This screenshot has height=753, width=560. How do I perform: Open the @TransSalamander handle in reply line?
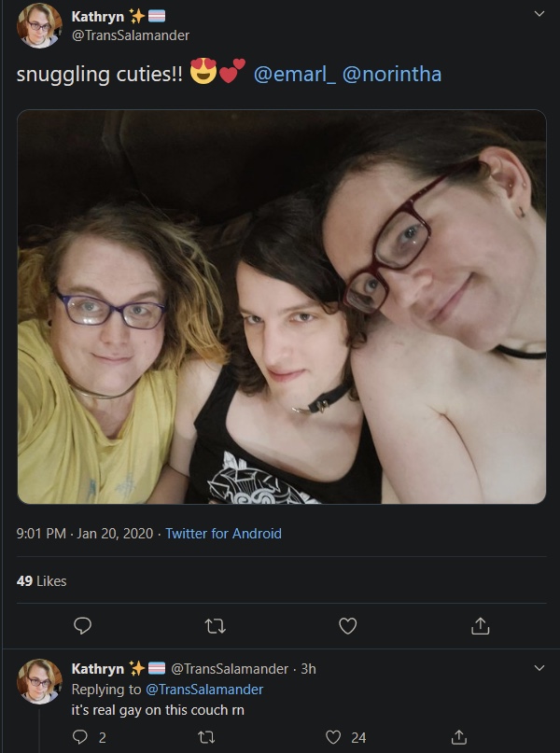pos(204,690)
